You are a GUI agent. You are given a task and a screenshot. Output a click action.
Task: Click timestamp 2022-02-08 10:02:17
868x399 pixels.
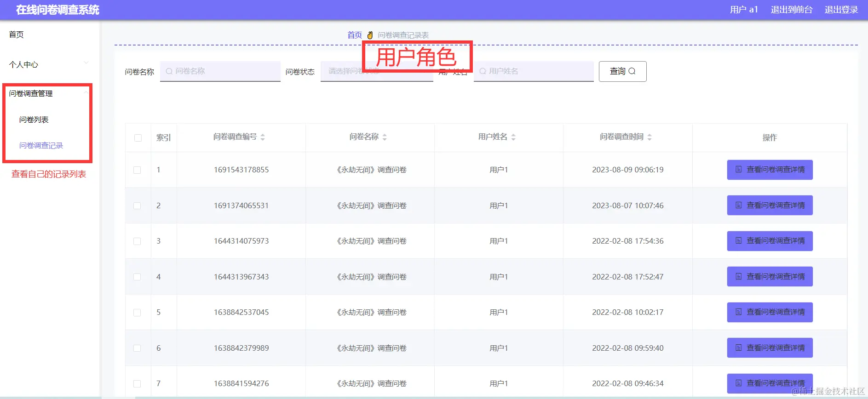pos(628,312)
